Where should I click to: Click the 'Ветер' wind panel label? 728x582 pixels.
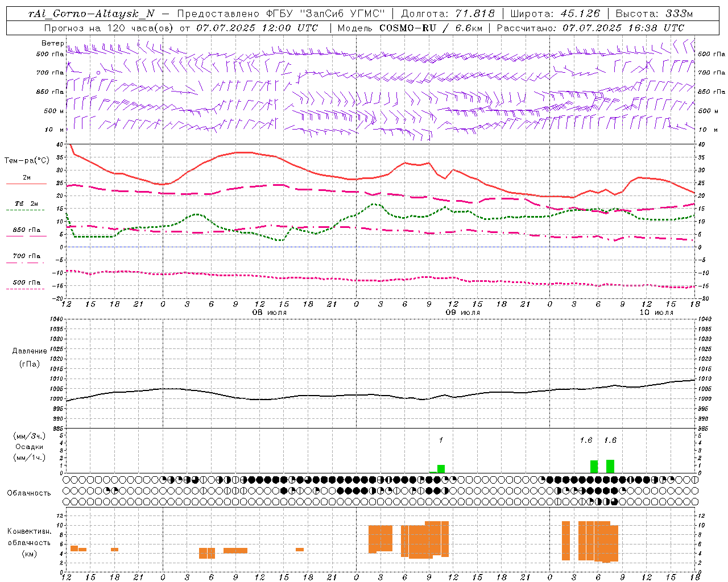[53, 43]
